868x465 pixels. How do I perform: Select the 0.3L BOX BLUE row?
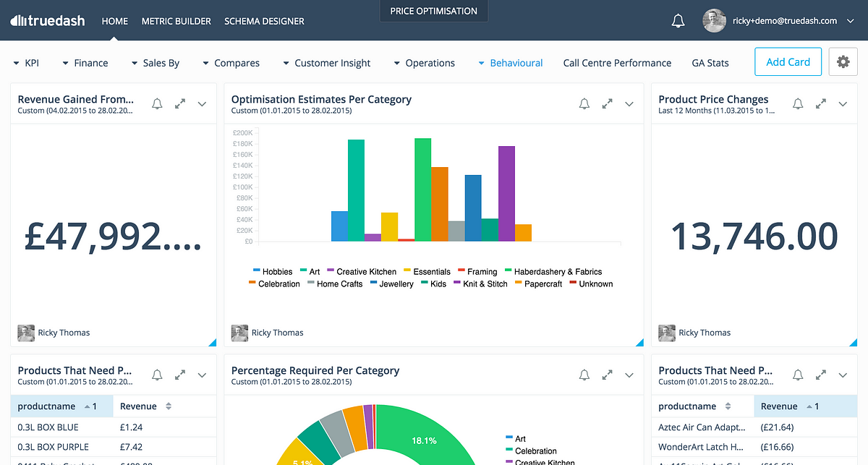point(114,427)
